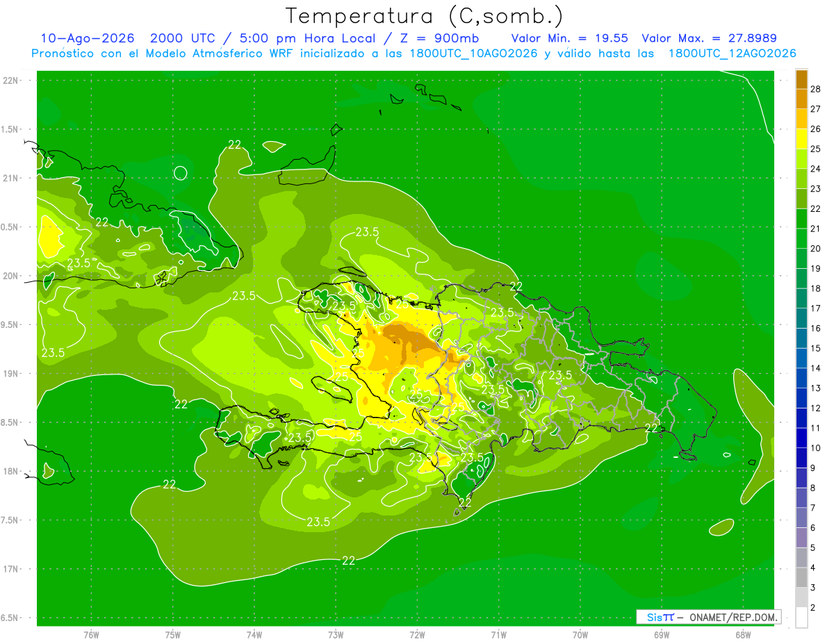This screenshot has width=834, height=644.
Task: Click the '8.5N' latitude tick label
Action: click(11, 422)
